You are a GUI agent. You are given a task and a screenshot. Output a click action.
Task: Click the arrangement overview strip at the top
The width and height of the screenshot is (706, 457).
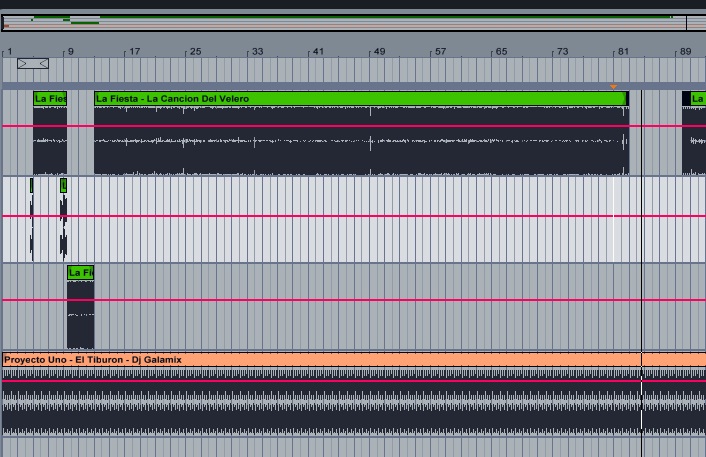[354, 23]
